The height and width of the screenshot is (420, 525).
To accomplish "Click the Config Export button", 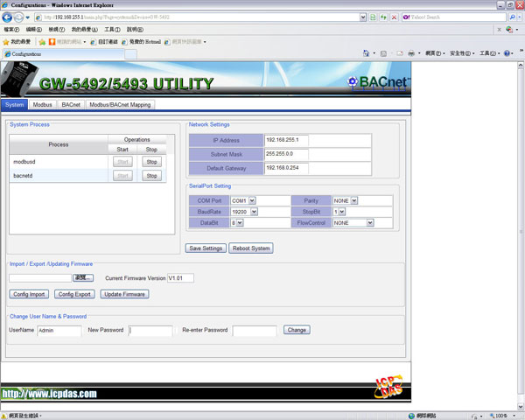I will [x=74, y=294].
